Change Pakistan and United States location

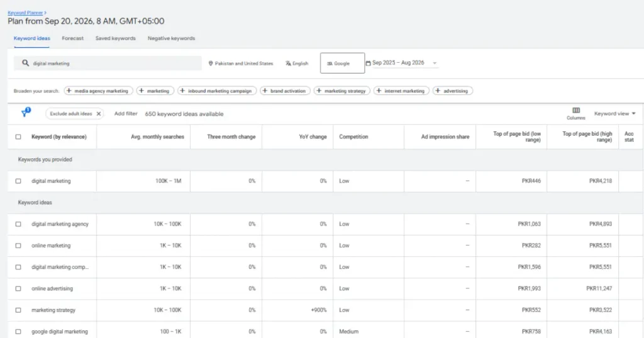point(241,63)
